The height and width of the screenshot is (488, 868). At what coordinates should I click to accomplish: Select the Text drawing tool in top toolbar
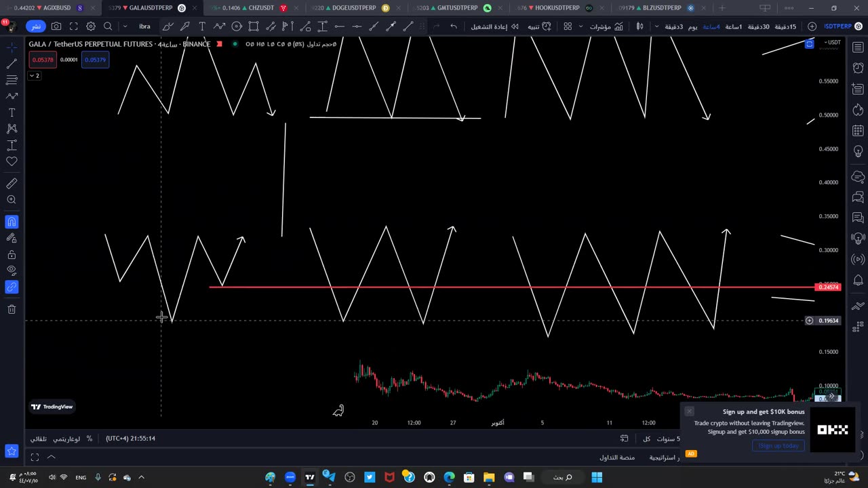(x=202, y=26)
